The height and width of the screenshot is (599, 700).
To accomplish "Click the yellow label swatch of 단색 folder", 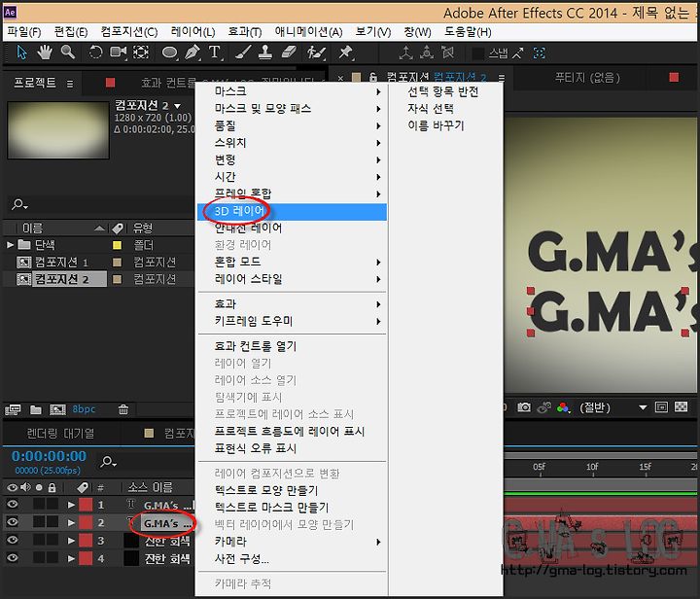I will [117, 245].
